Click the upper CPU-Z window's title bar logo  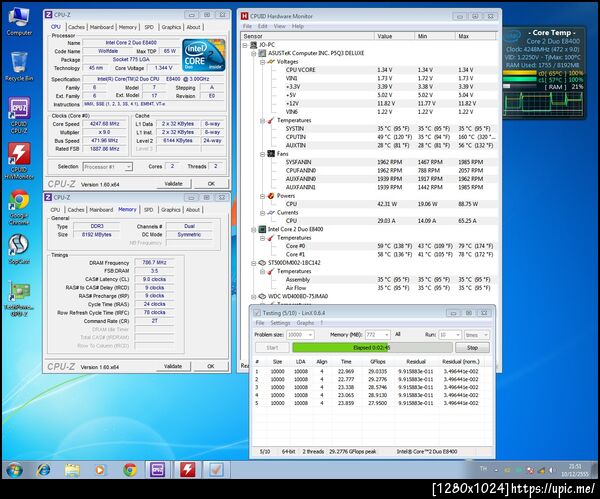[49, 15]
